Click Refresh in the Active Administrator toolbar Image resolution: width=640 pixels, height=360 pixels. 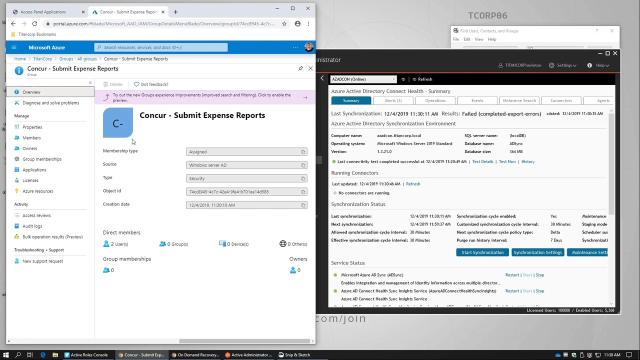pyautogui.click(x=422, y=79)
